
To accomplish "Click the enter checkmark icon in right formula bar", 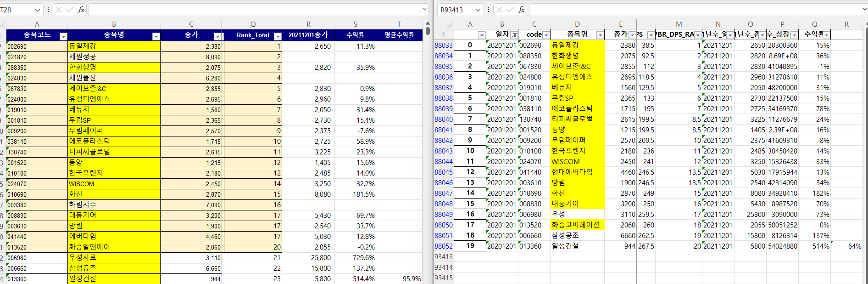I will coord(510,10).
